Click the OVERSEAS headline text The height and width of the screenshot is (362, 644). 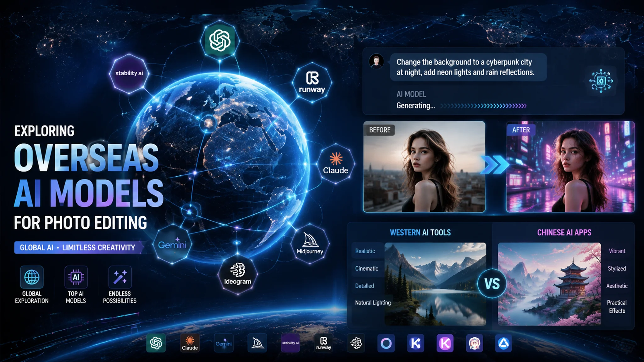tap(86, 158)
